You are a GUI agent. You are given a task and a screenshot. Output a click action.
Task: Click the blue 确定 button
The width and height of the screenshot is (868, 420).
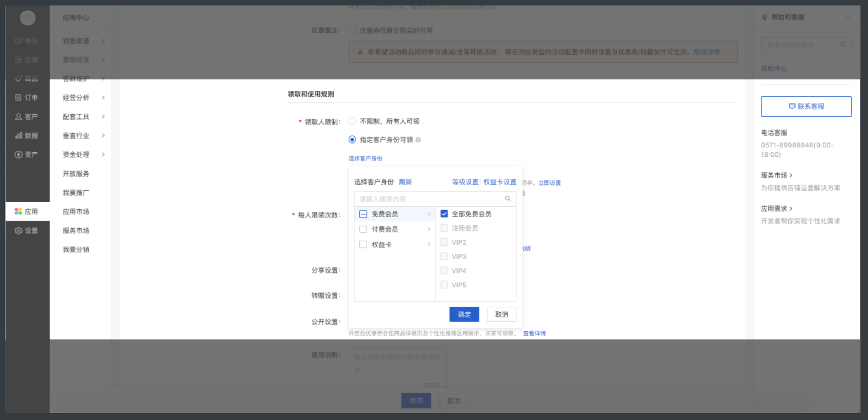(464, 314)
